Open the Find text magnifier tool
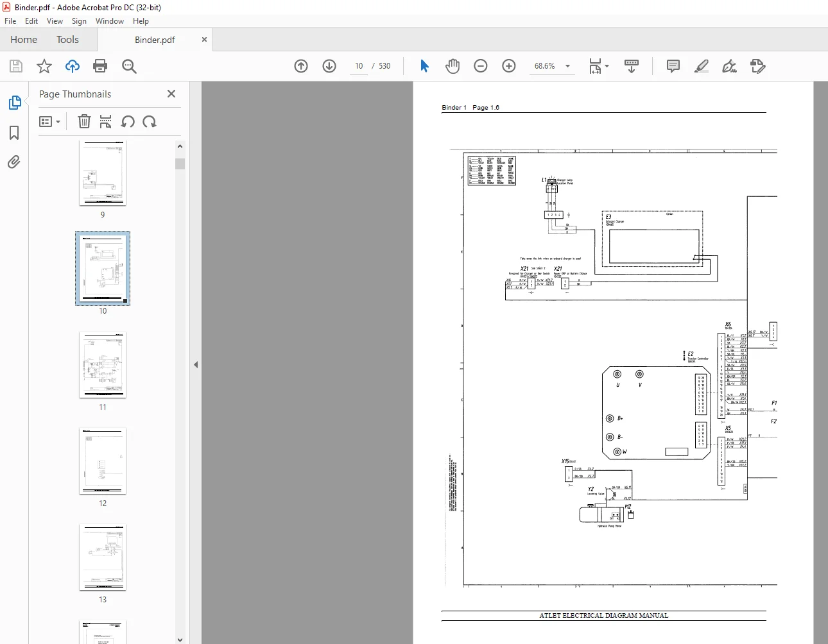The width and height of the screenshot is (828, 644). [129, 66]
